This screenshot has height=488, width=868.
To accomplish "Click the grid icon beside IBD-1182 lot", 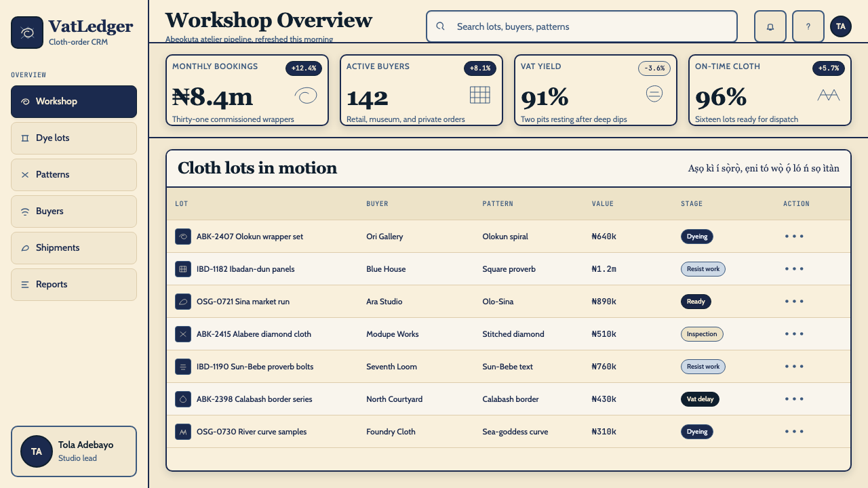I will click(x=183, y=269).
